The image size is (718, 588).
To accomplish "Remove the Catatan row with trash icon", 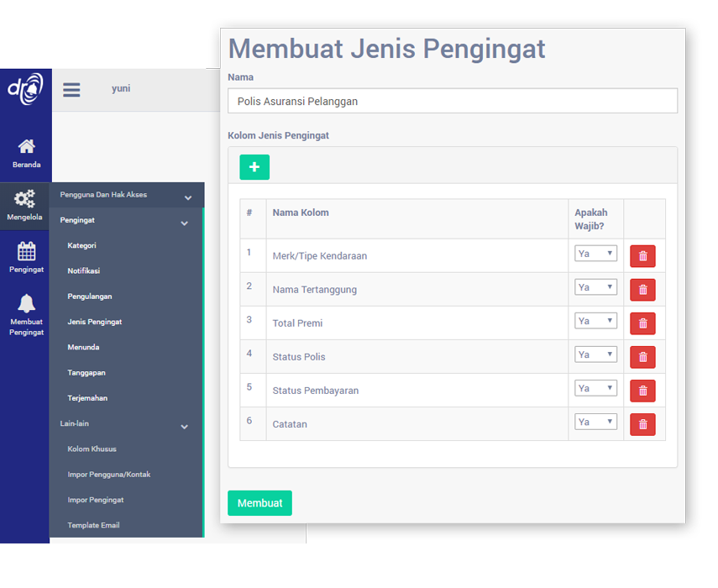I will tap(642, 424).
